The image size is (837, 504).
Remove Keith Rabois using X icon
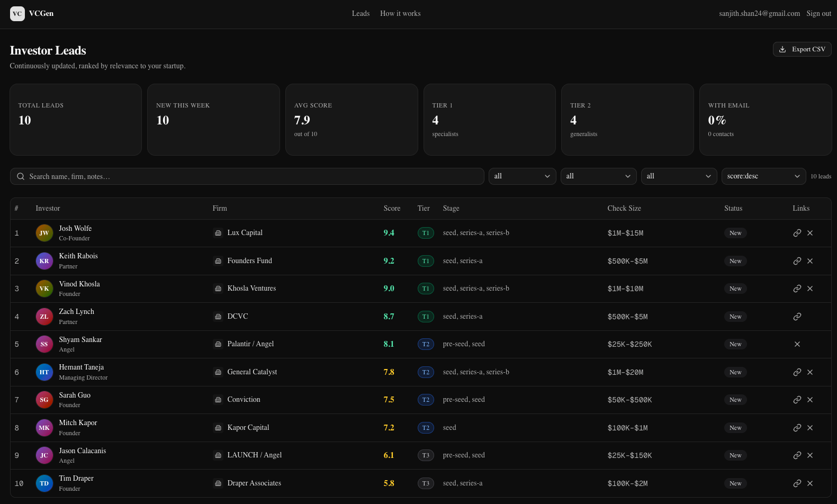(810, 261)
